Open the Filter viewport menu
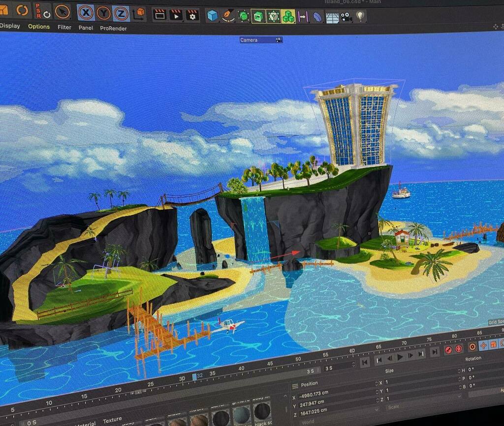504x426 pixels. [x=64, y=27]
